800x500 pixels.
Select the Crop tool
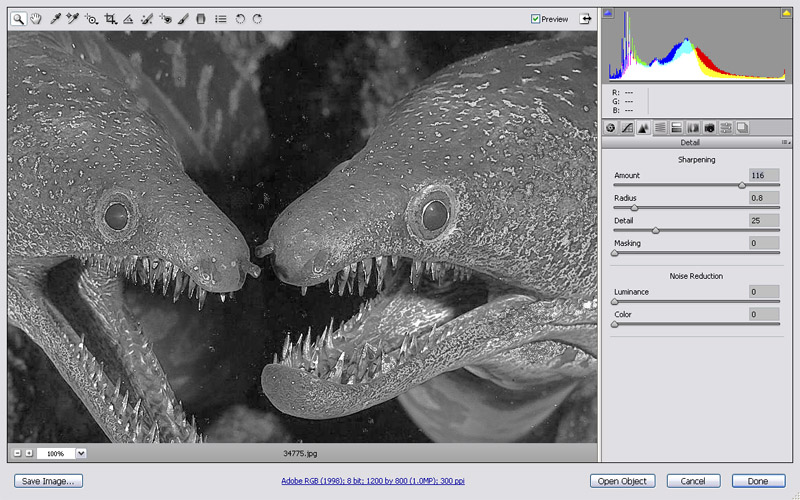(110, 18)
